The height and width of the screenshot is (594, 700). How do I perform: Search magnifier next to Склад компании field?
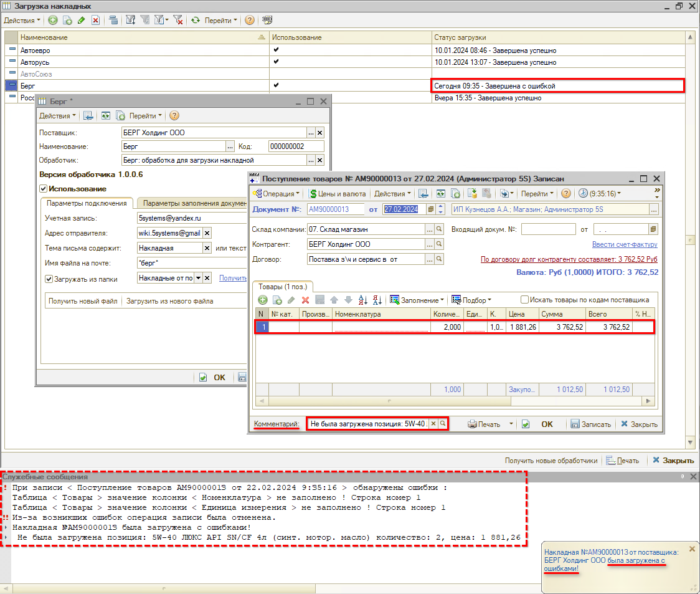439,229
